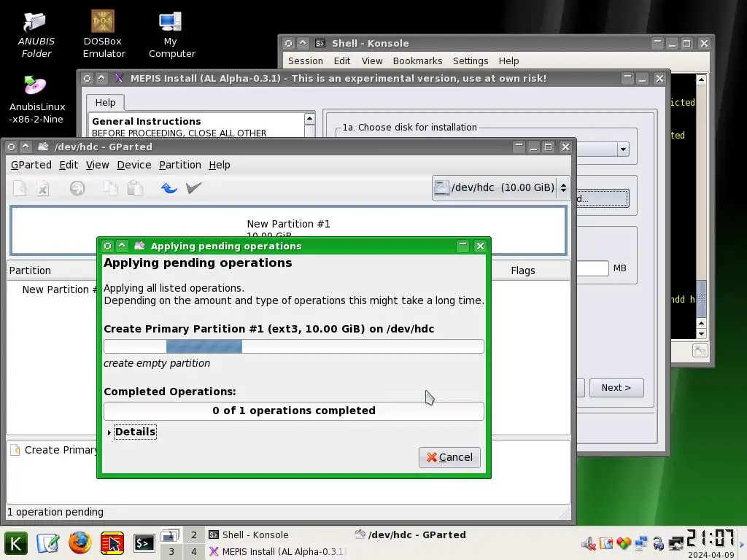Launch the text editor from the taskbar
The width and height of the screenshot is (747, 560).
pyautogui.click(x=47, y=543)
